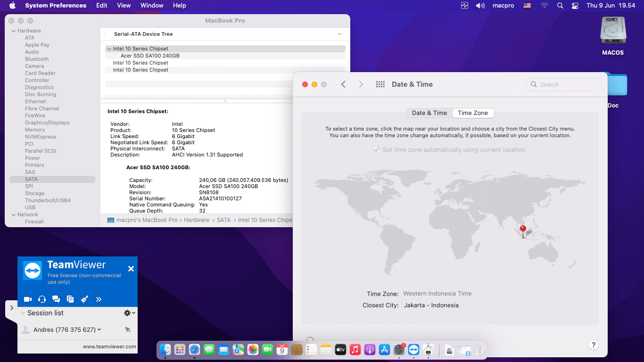Close the TeamViewer panel with X
This screenshot has height=362, width=644.
point(131,269)
